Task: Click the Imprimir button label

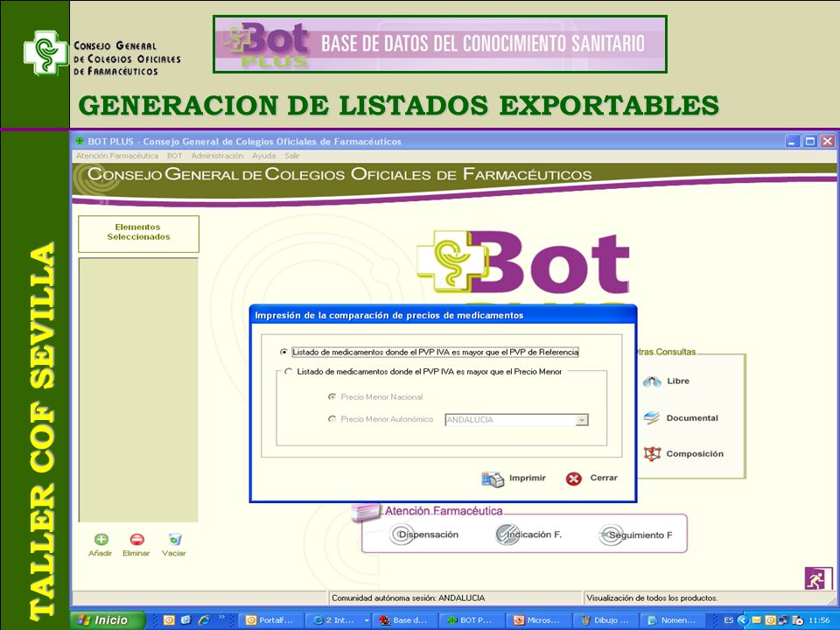Action: pyautogui.click(x=527, y=478)
